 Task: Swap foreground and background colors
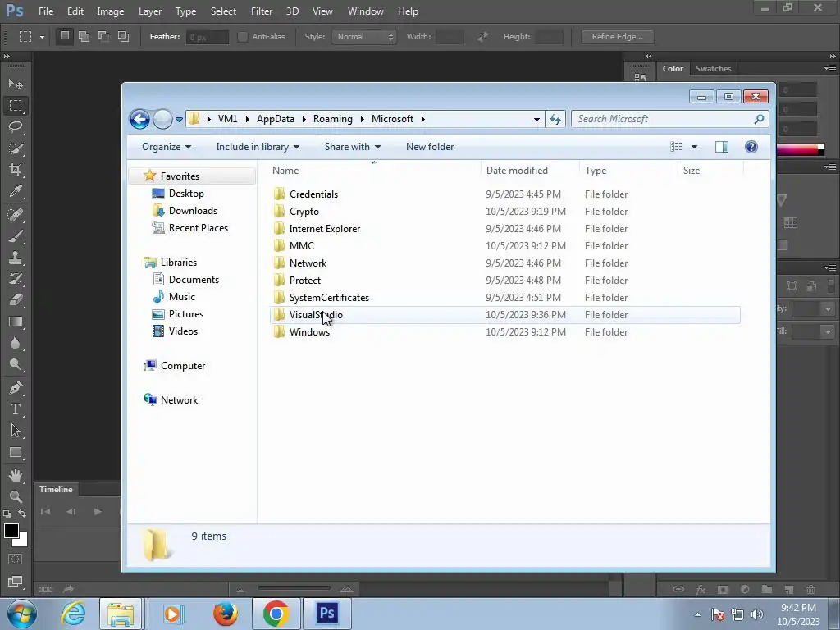click(x=22, y=514)
